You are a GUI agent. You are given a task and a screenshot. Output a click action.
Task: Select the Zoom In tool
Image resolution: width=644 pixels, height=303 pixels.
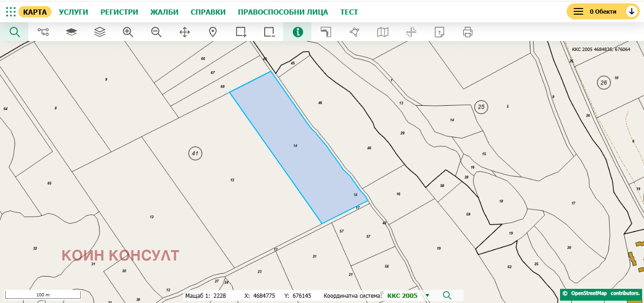[x=127, y=32]
